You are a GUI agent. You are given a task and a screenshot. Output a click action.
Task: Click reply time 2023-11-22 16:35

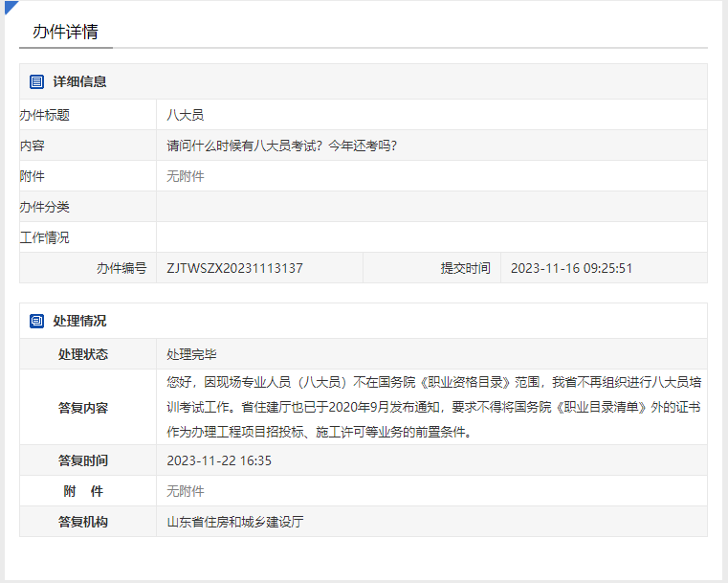click(x=219, y=460)
